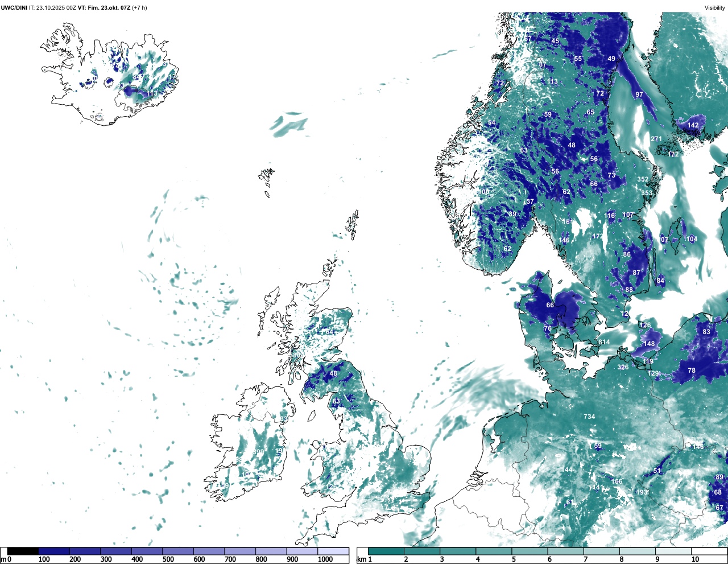
Task: Click the 126 visibility value
Action: coord(646,326)
